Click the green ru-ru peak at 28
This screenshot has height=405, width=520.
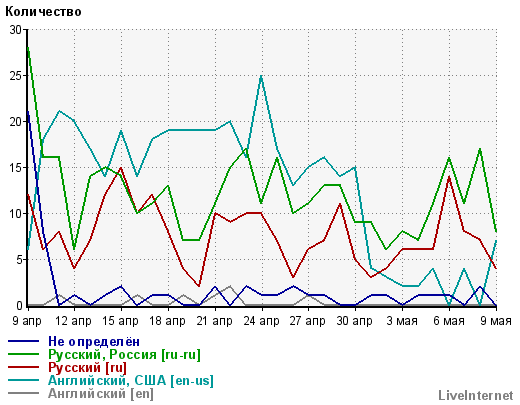tap(28, 48)
